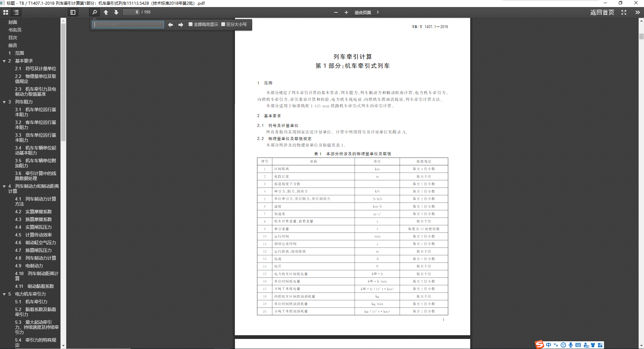Jump to 4.2 实算摩擦系数 in outline
The height and width of the screenshot is (349, 644).
33,212
